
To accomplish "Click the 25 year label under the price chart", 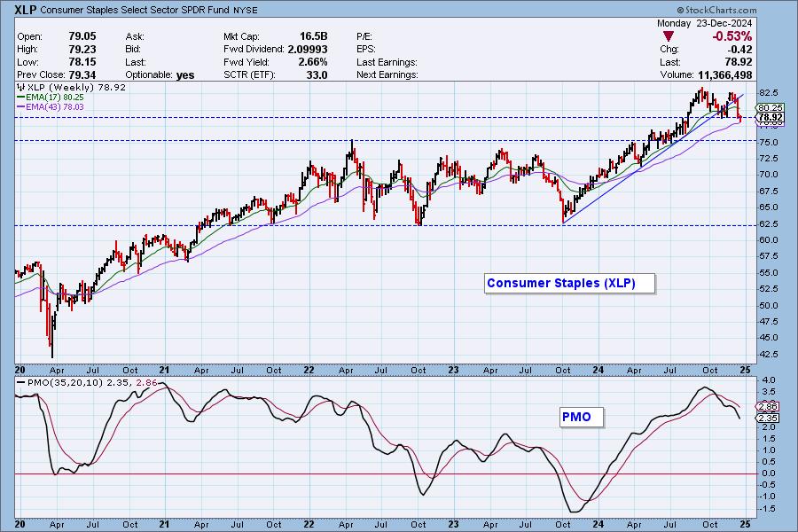I will click(745, 370).
